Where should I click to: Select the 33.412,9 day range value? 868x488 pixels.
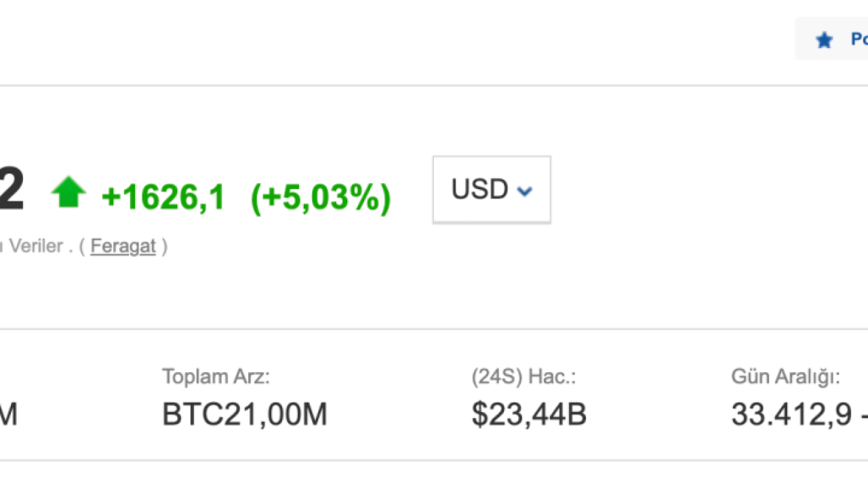pyautogui.click(x=791, y=415)
